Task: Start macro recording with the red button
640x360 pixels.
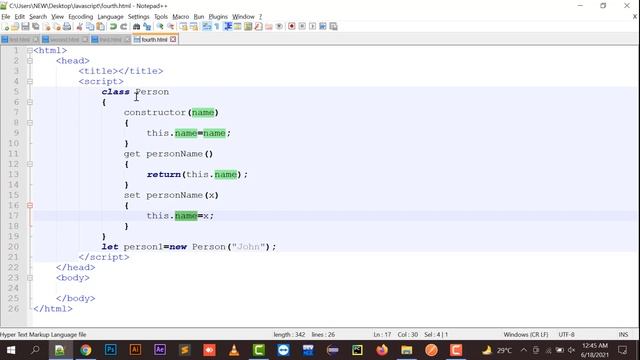Action: (291, 27)
